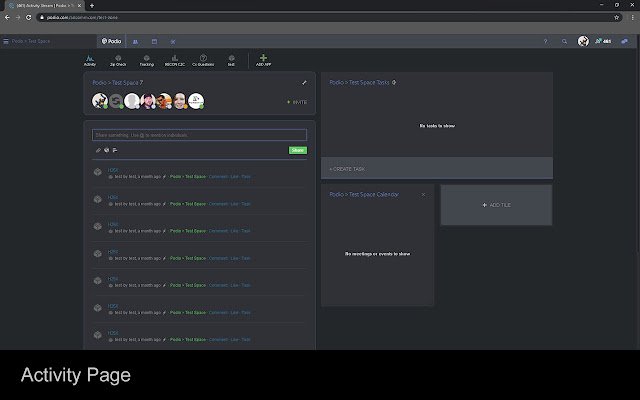The image size is (640, 400).
Task: Open the tasks icon next to calendar icon
Action: coord(173,42)
